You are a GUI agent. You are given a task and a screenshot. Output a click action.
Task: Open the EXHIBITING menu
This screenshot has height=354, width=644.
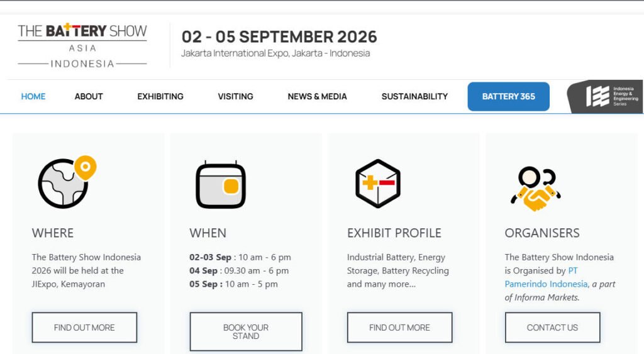tap(160, 96)
